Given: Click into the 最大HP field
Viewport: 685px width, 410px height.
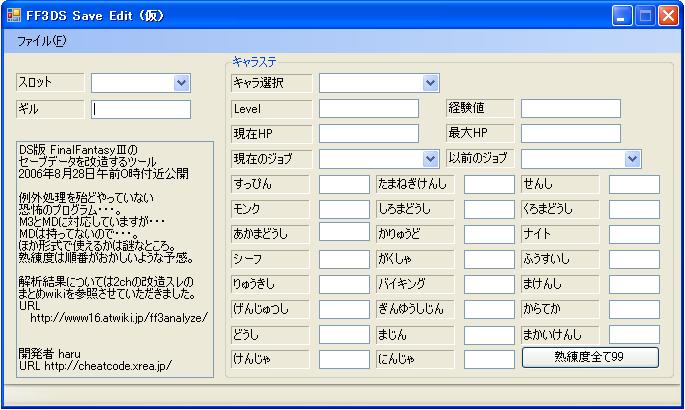Looking at the screenshot, I should [x=571, y=133].
